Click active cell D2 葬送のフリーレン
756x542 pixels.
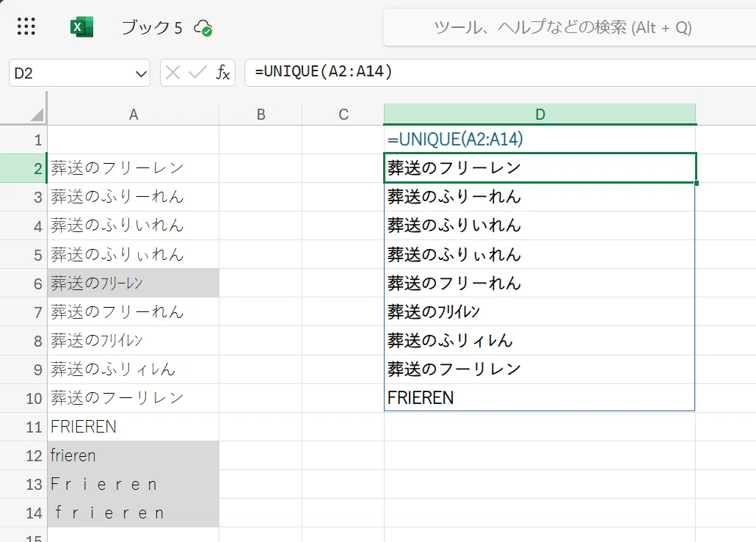coord(540,168)
